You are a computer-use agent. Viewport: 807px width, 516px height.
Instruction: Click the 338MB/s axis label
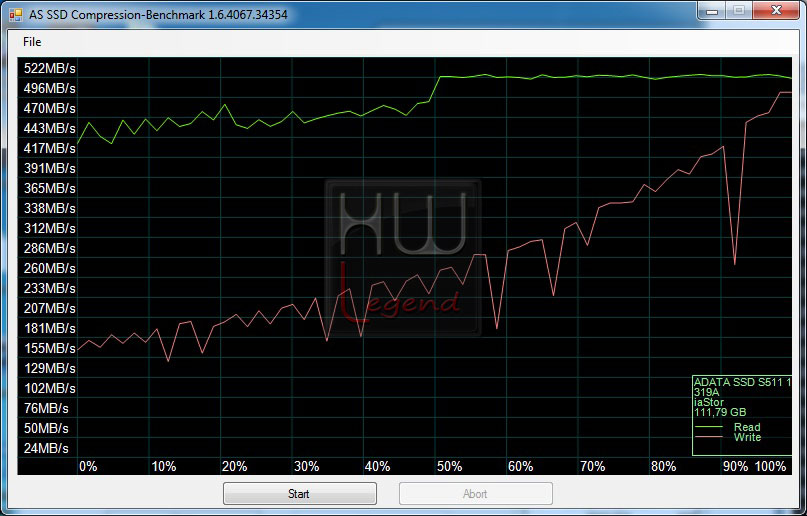pos(49,208)
